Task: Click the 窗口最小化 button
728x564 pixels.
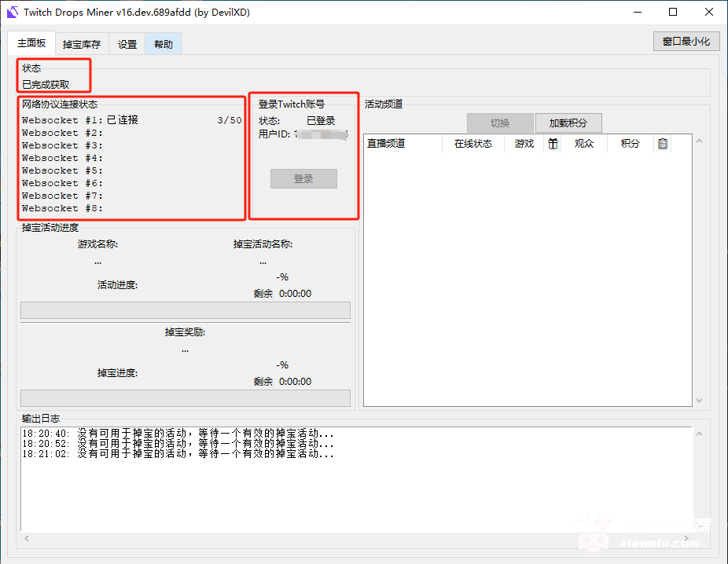Action: [x=686, y=42]
